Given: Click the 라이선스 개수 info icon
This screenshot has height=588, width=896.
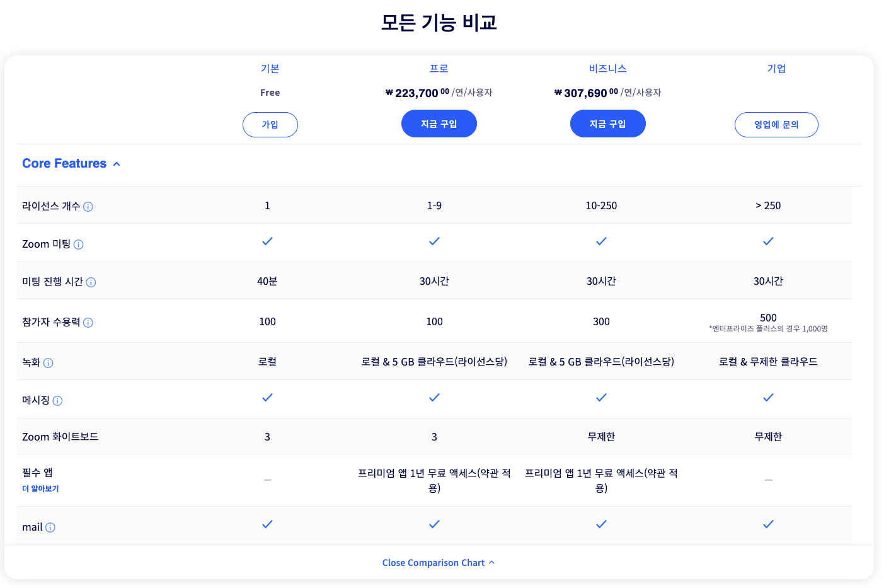Looking at the screenshot, I should point(88,205).
